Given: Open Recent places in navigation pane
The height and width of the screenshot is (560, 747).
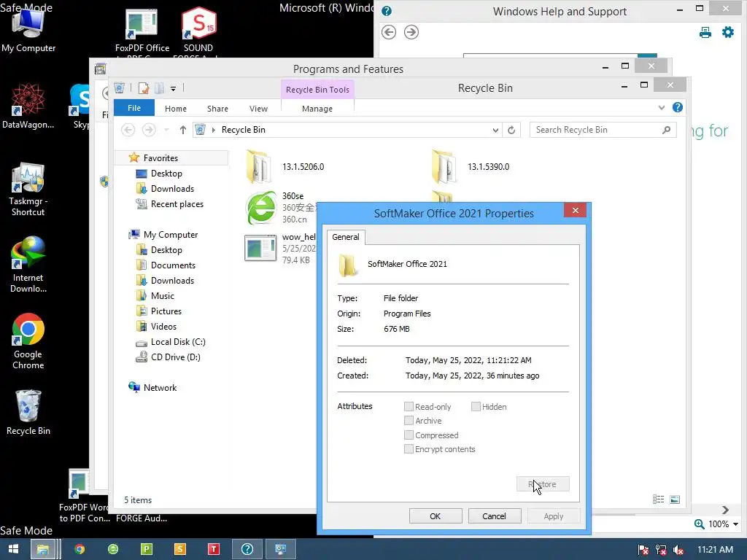Looking at the screenshot, I should click(177, 204).
